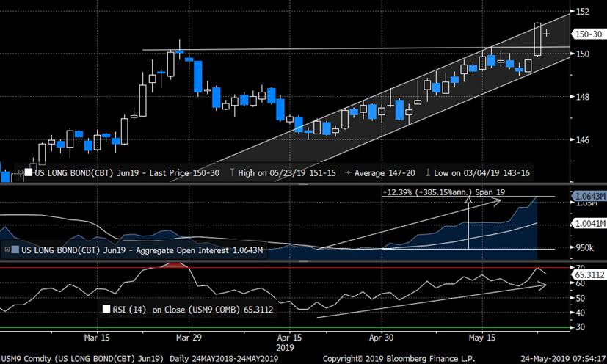Click 'RSI (14) on Close (USM9 COMB) 65.3112' legend text
The width and height of the screenshot is (607, 364).
tap(193, 310)
